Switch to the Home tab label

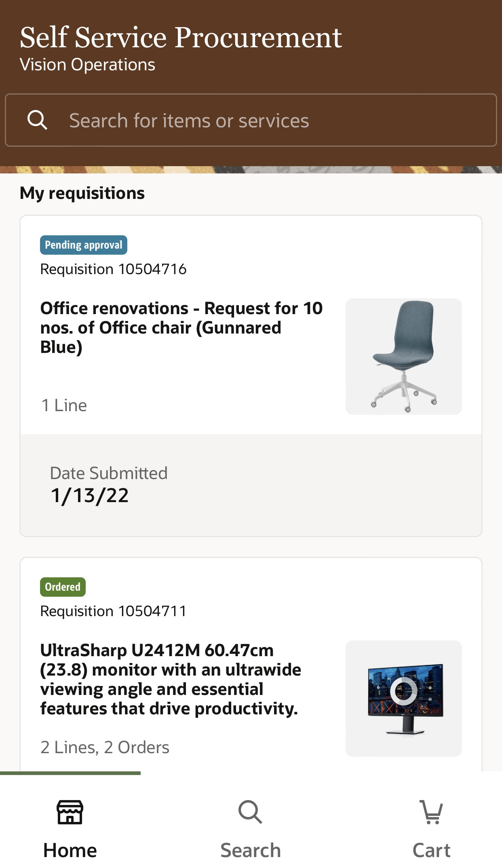point(70,850)
